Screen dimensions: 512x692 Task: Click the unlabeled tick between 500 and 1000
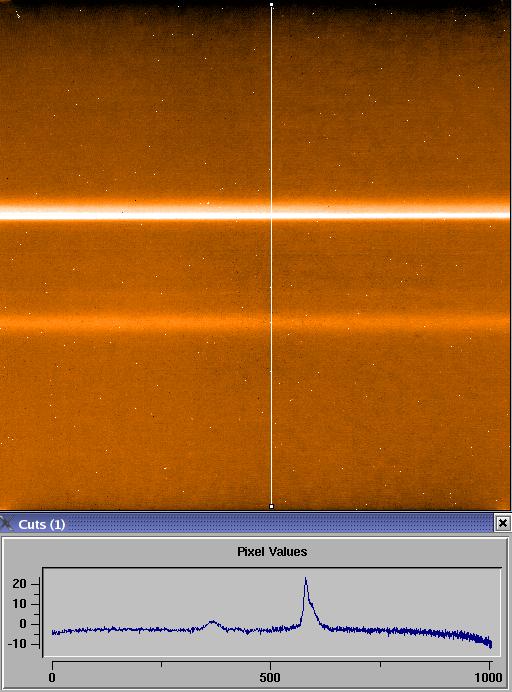click(380, 664)
